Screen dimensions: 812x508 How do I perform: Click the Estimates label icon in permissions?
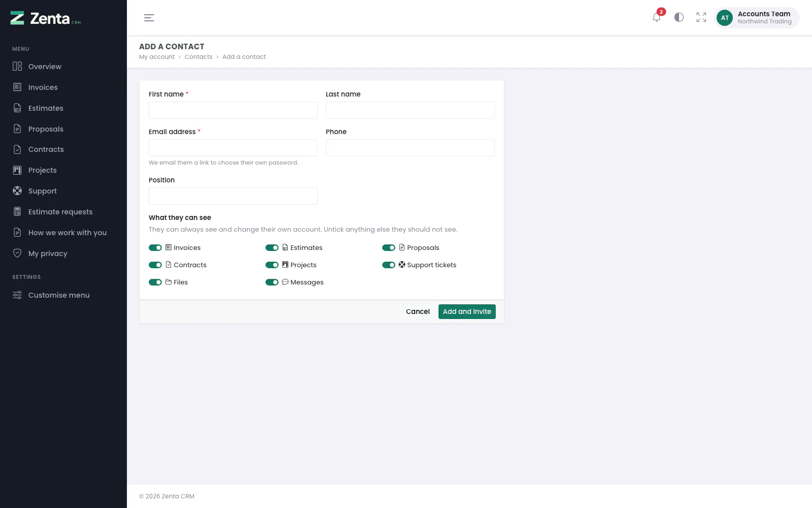click(x=285, y=247)
